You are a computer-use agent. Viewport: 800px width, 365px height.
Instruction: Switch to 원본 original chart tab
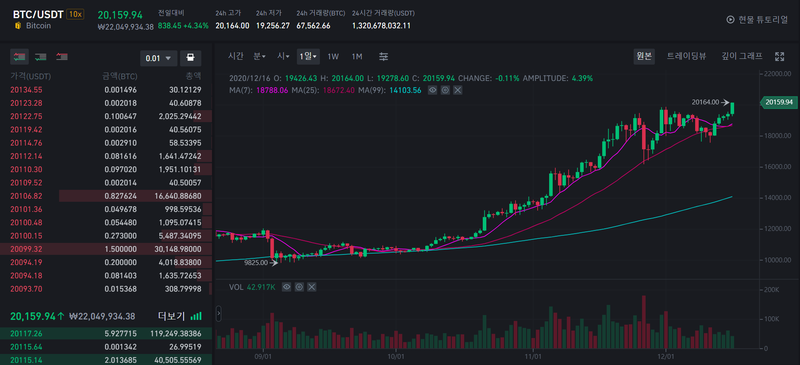click(x=644, y=57)
